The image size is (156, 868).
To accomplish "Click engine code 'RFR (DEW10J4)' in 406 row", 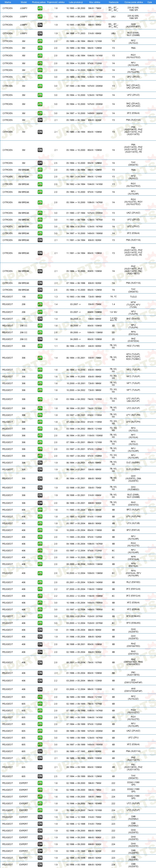I will click(x=133, y=557).
